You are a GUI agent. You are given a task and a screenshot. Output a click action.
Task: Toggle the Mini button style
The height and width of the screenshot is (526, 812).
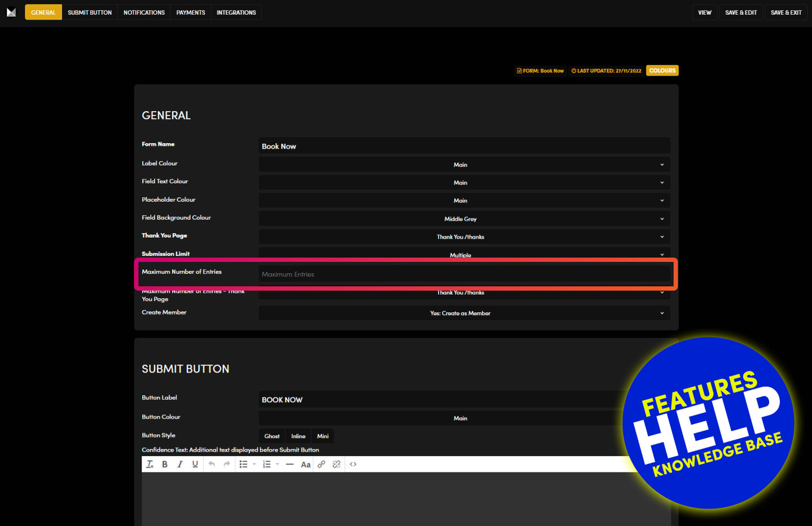[x=323, y=436]
